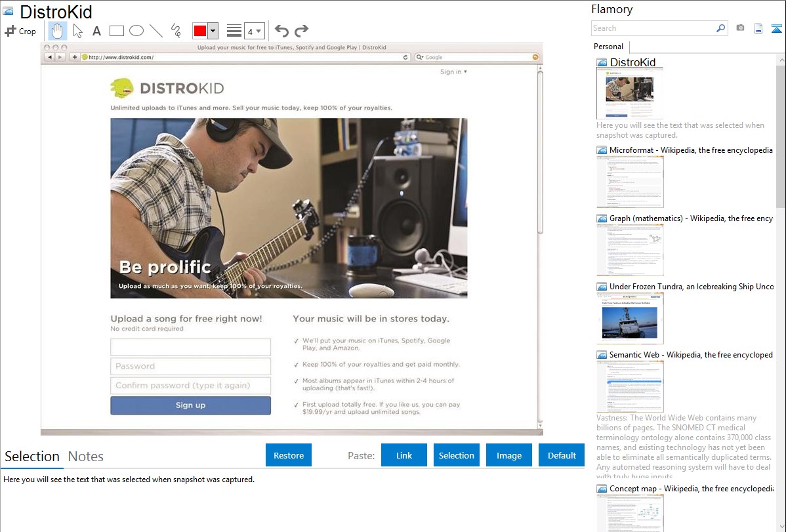786x532 pixels.
Task: Select the straight line tool
Action: coord(156,31)
